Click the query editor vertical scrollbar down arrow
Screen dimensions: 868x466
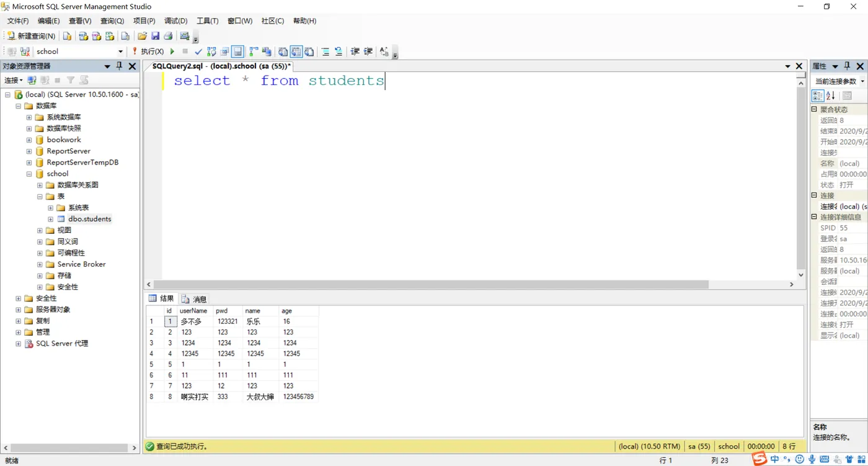801,274
